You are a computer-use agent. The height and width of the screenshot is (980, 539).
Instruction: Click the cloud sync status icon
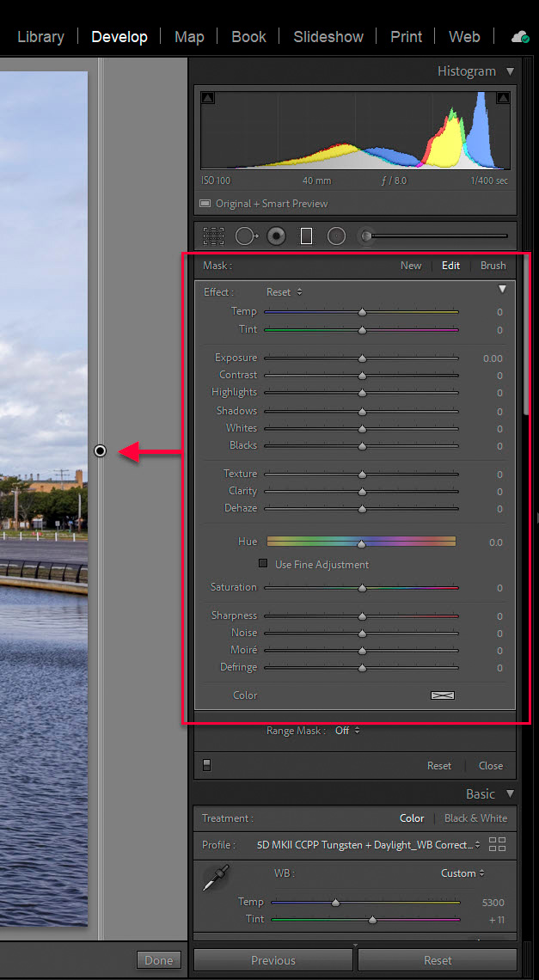coord(520,37)
